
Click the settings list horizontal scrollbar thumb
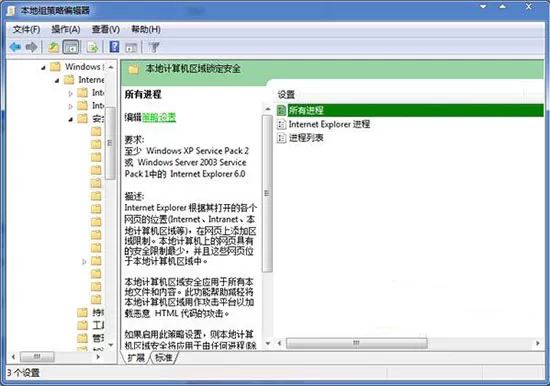click(356, 343)
